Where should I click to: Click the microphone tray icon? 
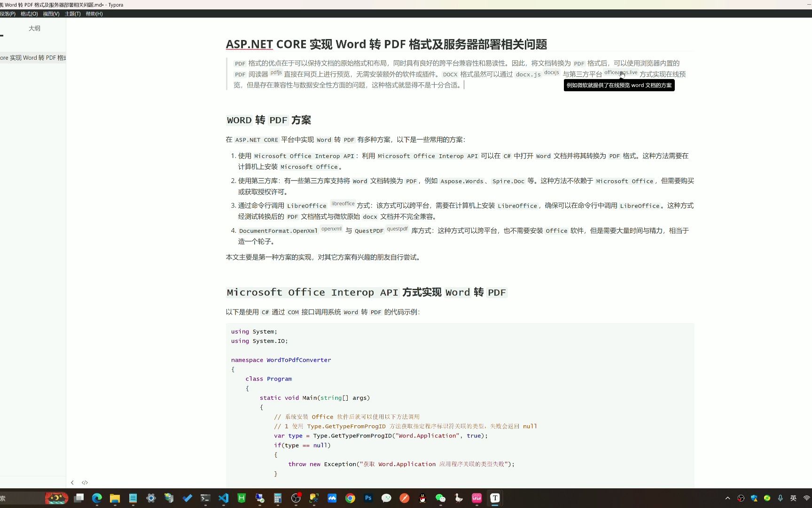(x=781, y=498)
